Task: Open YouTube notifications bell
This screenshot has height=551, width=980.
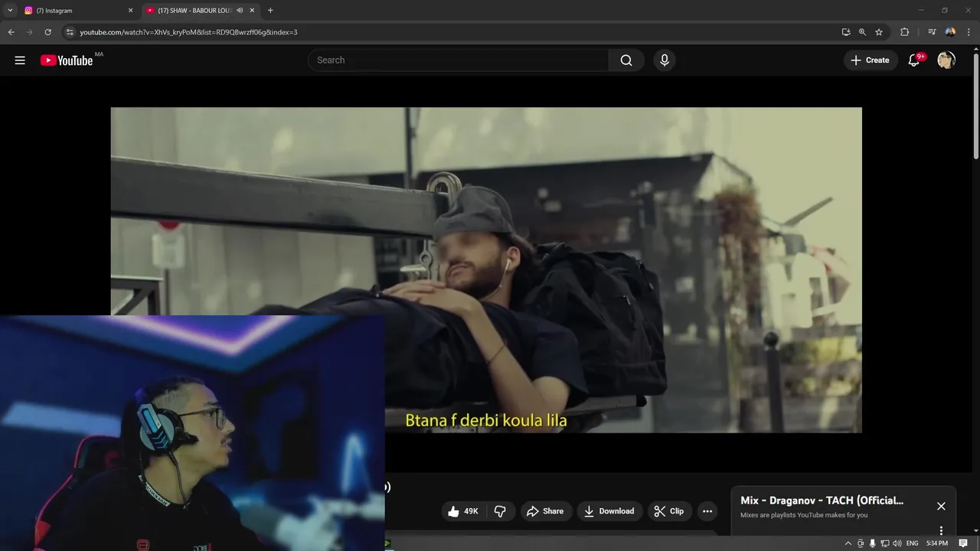Action: point(914,60)
